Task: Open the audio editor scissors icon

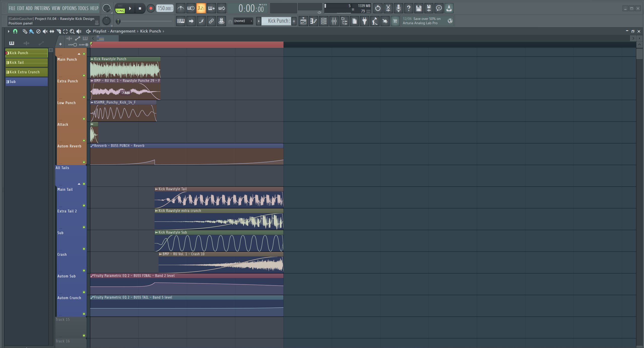Action: tap(388, 8)
